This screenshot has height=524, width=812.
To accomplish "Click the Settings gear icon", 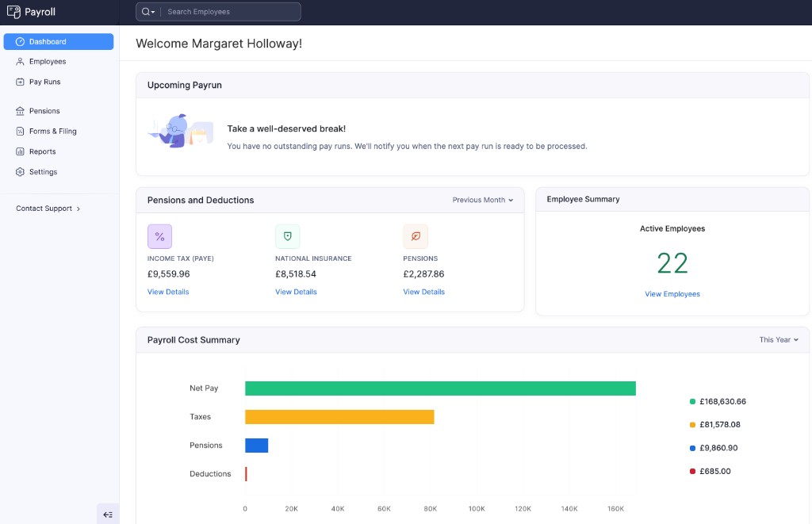I will click(x=20, y=172).
